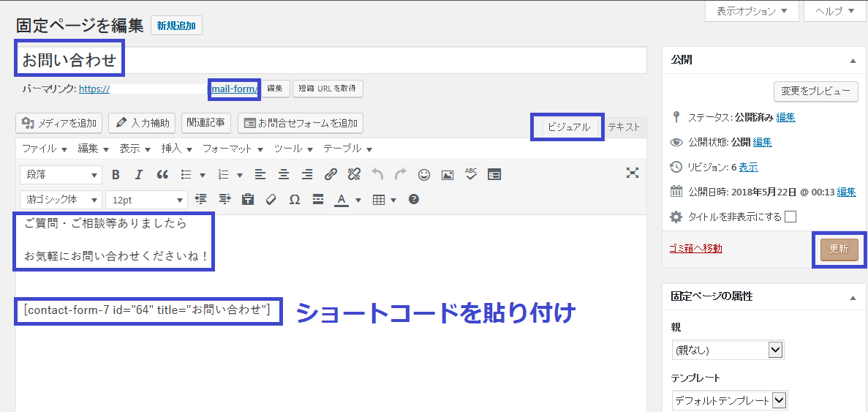Viewport: 868px width, 412px height.
Task: Open the keyboard shortcuts help icon
Action: point(414,200)
